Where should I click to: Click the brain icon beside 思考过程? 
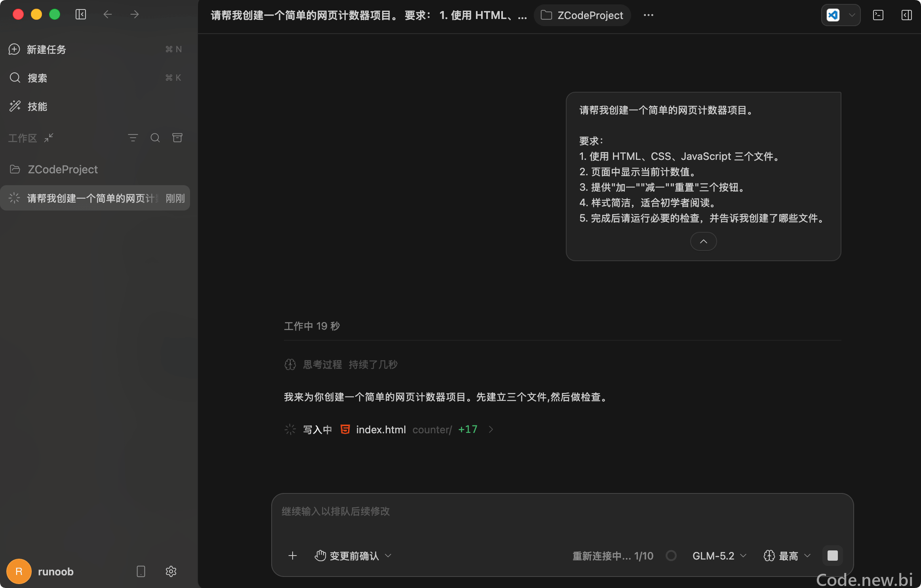[290, 364]
